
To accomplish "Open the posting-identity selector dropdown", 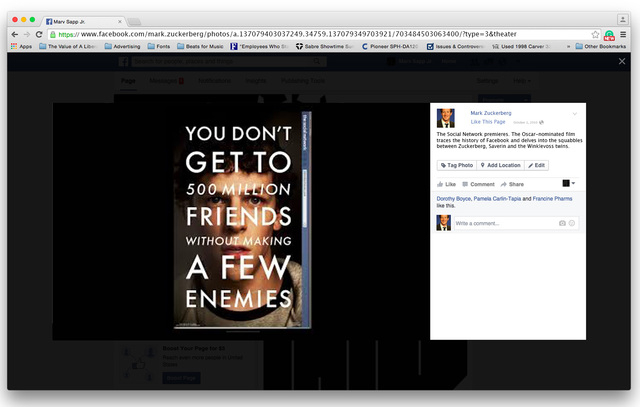I will (x=569, y=183).
